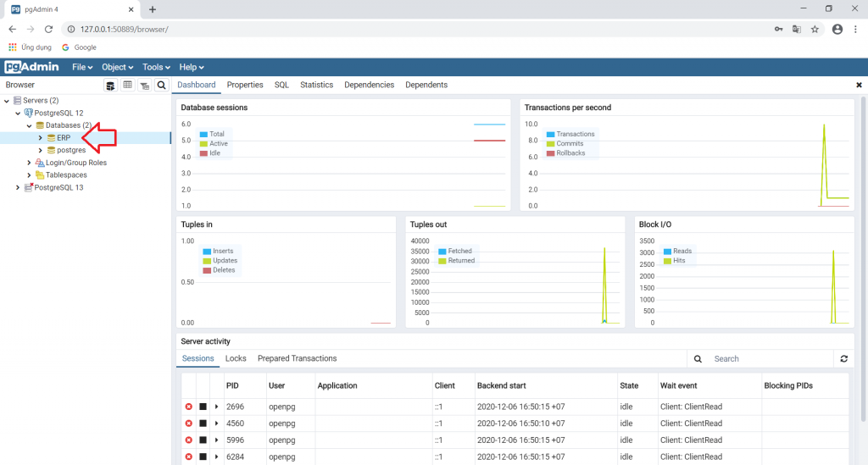Image resolution: width=868 pixels, height=465 pixels.
Task: Open the Apps bookmark shortcut
Action: tap(30, 47)
